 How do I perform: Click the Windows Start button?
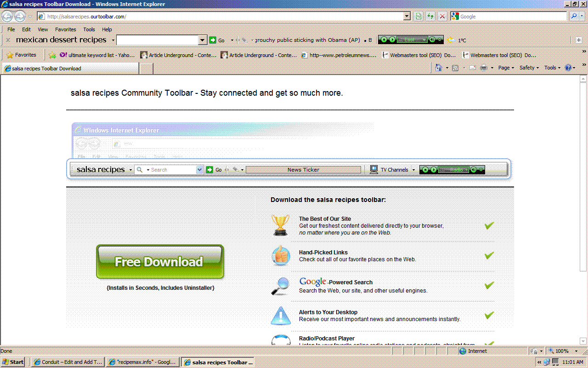[x=13, y=362]
